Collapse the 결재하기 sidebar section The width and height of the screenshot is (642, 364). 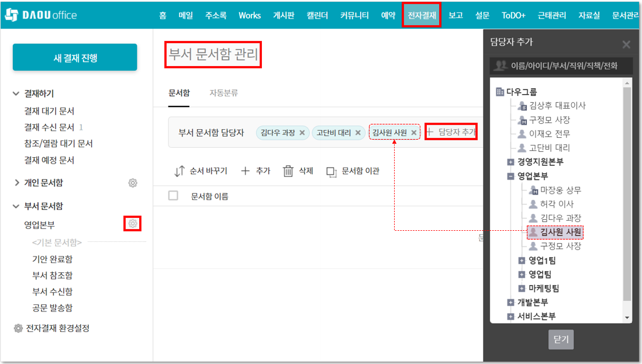[16, 93]
